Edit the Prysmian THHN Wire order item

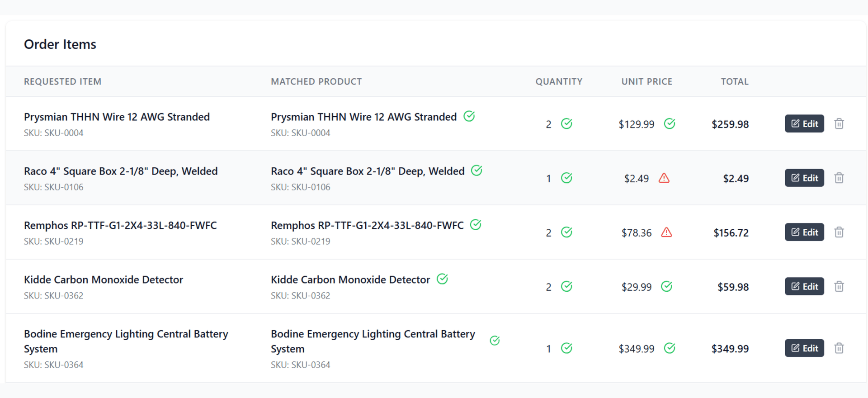coord(804,123)
